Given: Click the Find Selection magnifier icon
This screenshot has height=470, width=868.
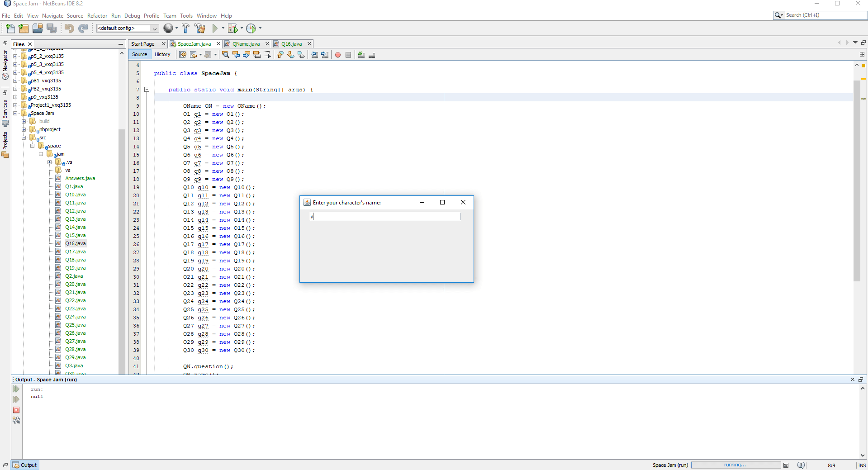Looking at the screenshot, I should [x=226, y=55].
